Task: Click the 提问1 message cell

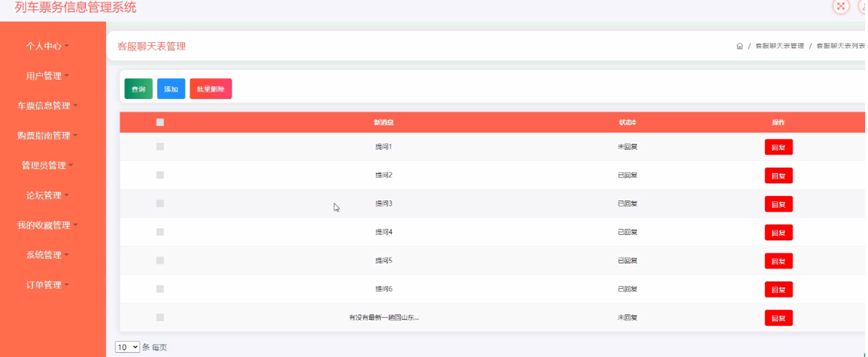Action: [x=384, y=147]
